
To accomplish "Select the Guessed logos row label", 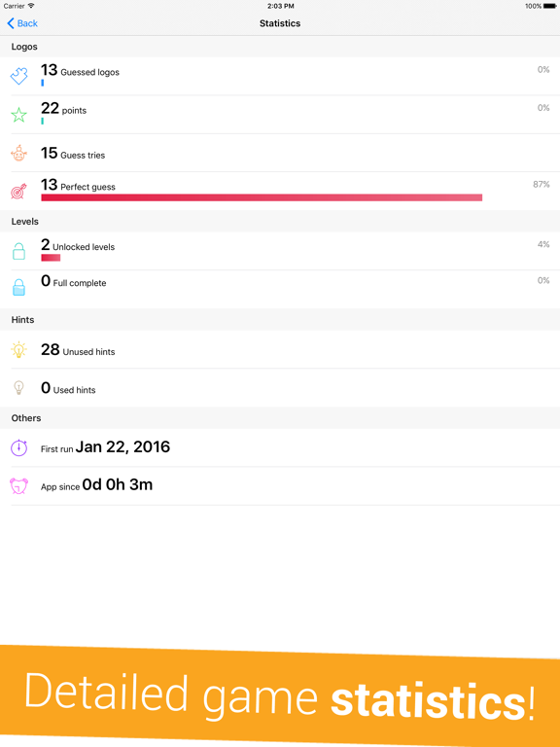I will pos(90,72).
